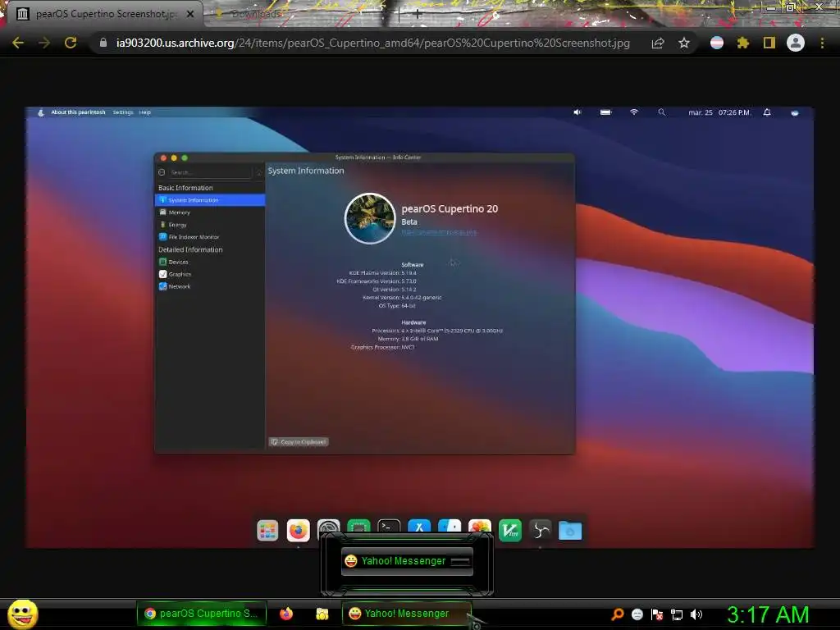Click the Yahoo! Messenger preview thumbnail
Image resolution: width=840 pixels, height=630 pixels.
[407, 561]
